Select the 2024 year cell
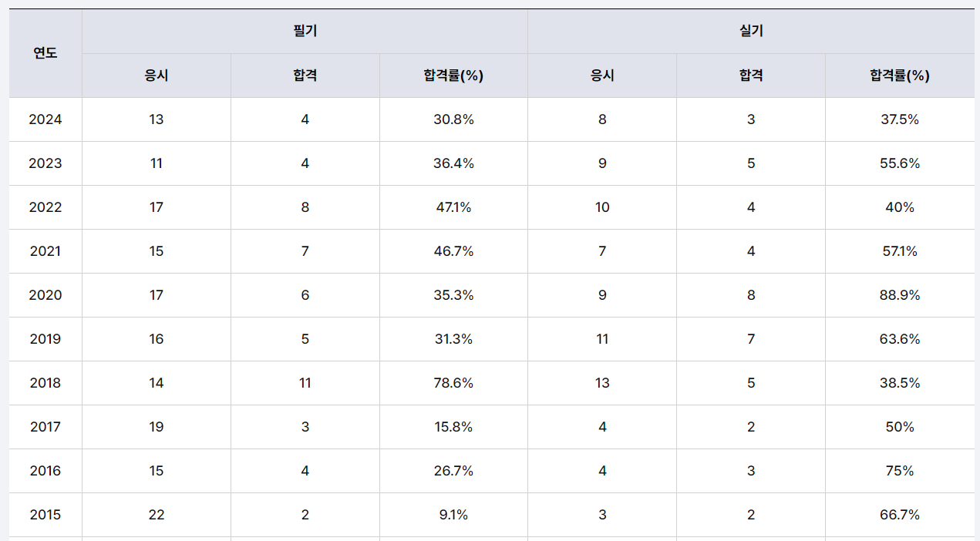 coord(45,119)
